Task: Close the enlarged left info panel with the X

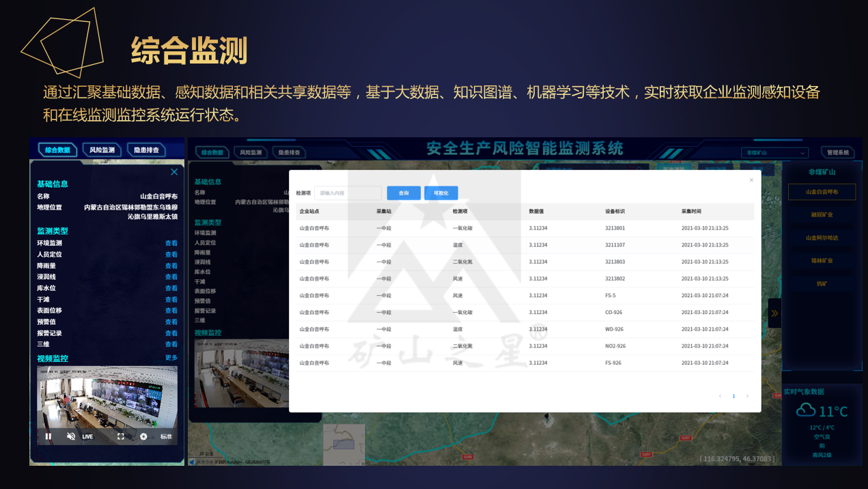Action: pos(174,172)
